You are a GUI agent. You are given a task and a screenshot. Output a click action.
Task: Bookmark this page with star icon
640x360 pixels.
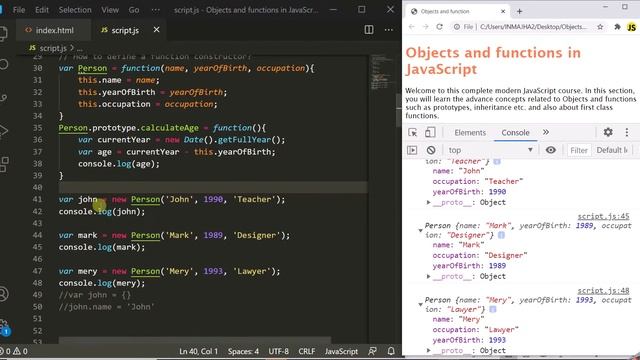click(x=600, y=27)
